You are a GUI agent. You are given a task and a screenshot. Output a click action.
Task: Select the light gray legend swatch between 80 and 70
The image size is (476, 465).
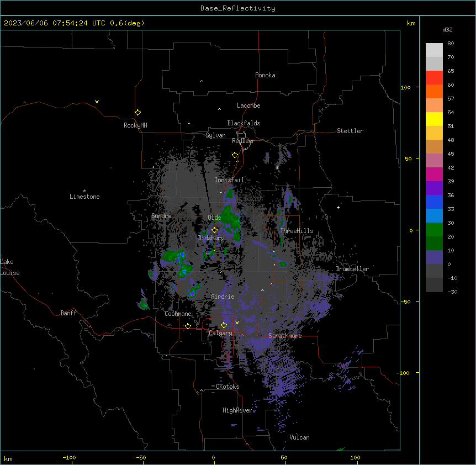434,50
